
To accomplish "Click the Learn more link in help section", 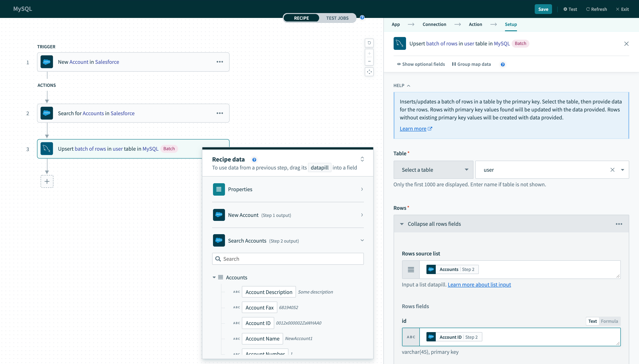I will [412, 128].
